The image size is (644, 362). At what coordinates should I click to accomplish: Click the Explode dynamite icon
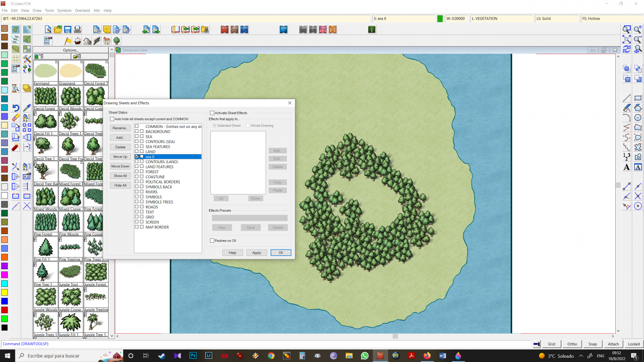(x=15, y=147)
